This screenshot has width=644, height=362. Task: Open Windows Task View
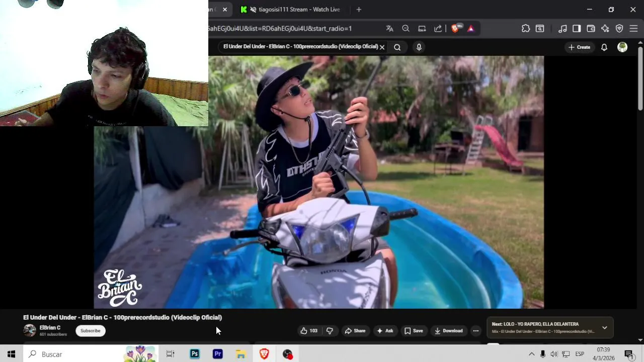tap(170, 354)
